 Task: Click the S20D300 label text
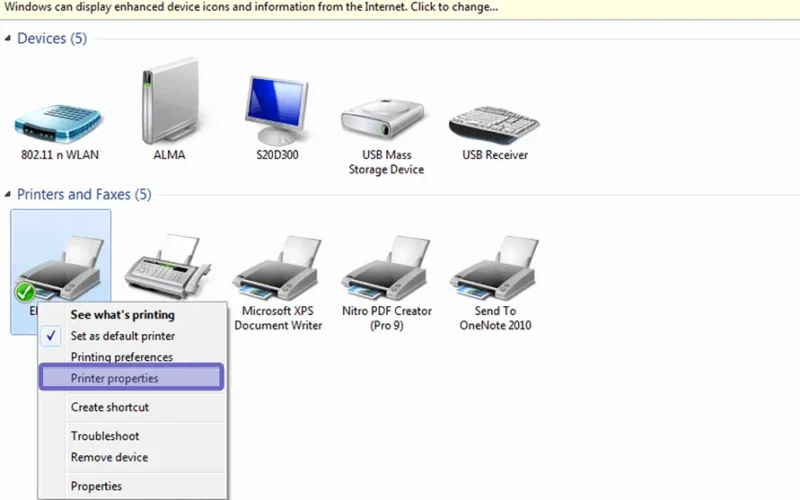point(277,155)
